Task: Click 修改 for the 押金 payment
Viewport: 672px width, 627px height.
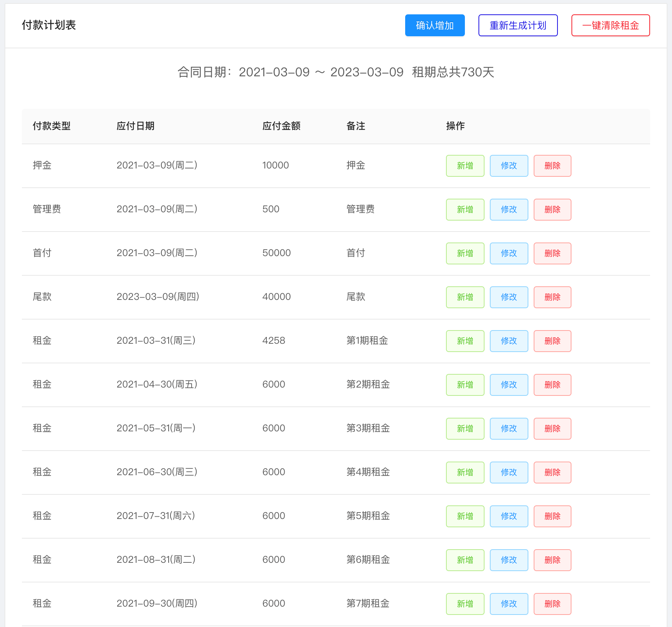Action: [509, 166]
